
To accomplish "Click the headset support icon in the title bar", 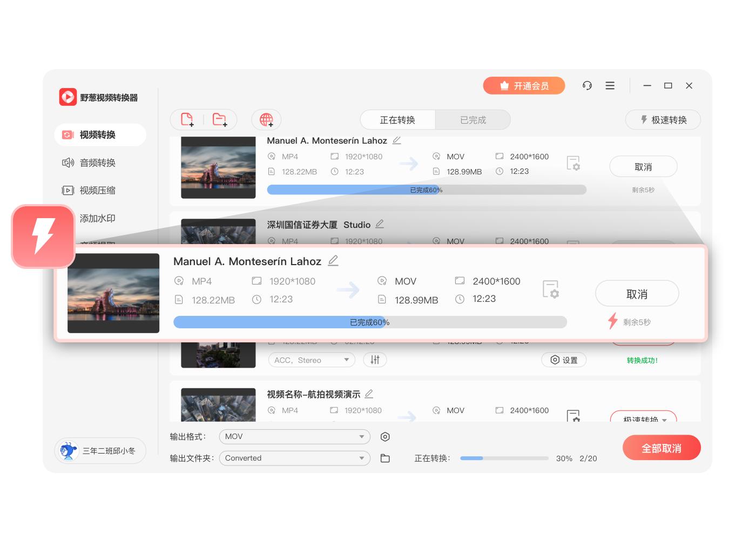I will pos(587,85).
